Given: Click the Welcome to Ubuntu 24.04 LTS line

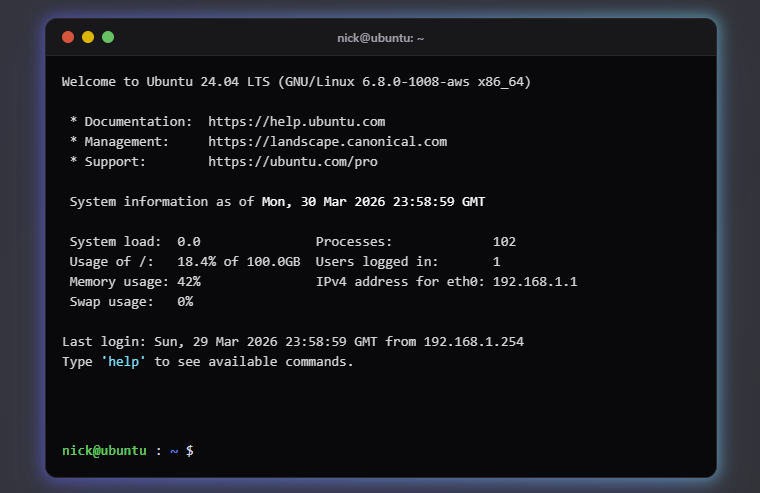Looking at the screenshot, I should click(296, 82).
